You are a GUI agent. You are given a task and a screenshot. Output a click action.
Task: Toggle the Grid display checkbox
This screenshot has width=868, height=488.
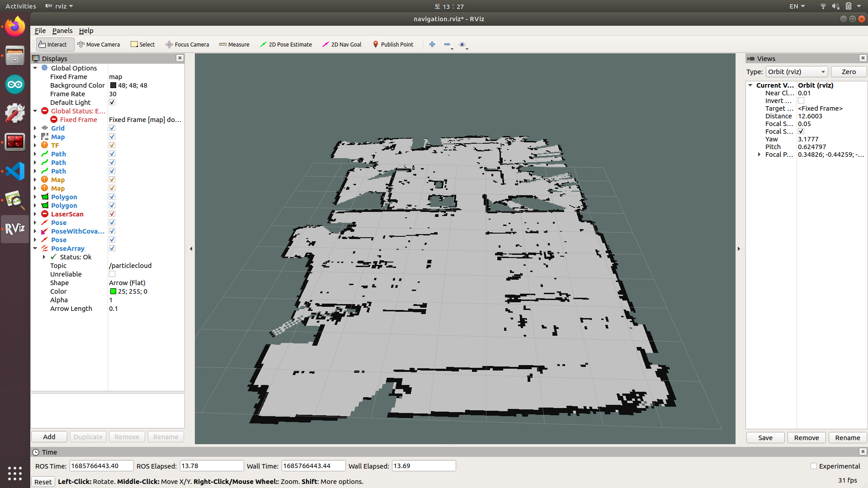(112, 128)
